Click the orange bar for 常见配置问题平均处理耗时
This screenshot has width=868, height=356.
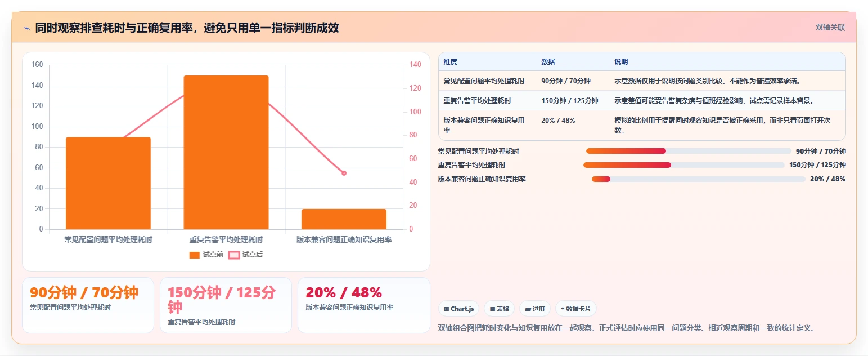[108, 183]
